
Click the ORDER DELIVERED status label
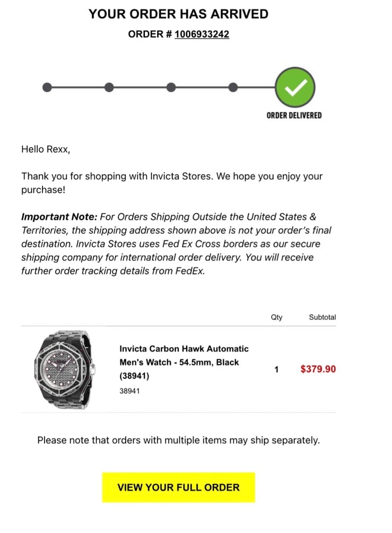pyautogui.click(x=294, y=116)
